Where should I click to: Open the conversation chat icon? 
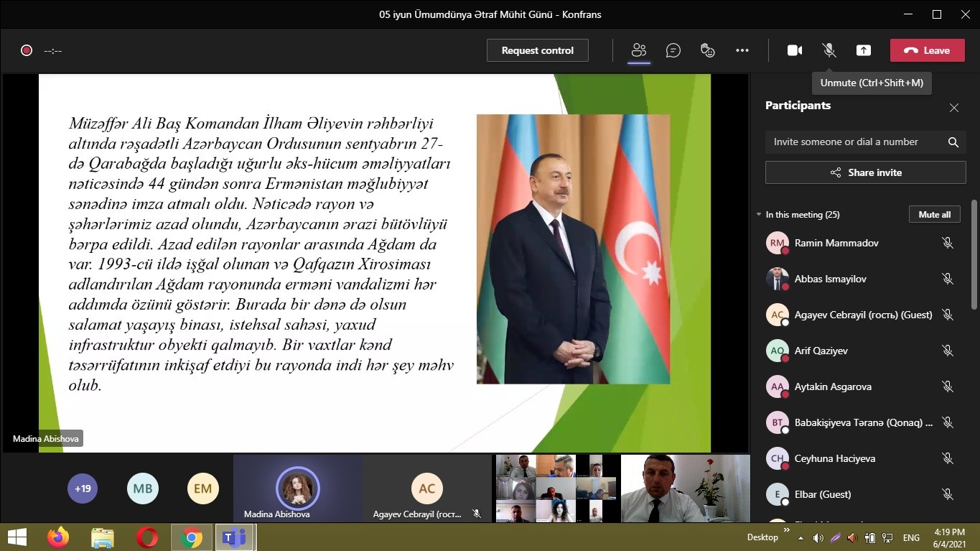click(673, 50)
